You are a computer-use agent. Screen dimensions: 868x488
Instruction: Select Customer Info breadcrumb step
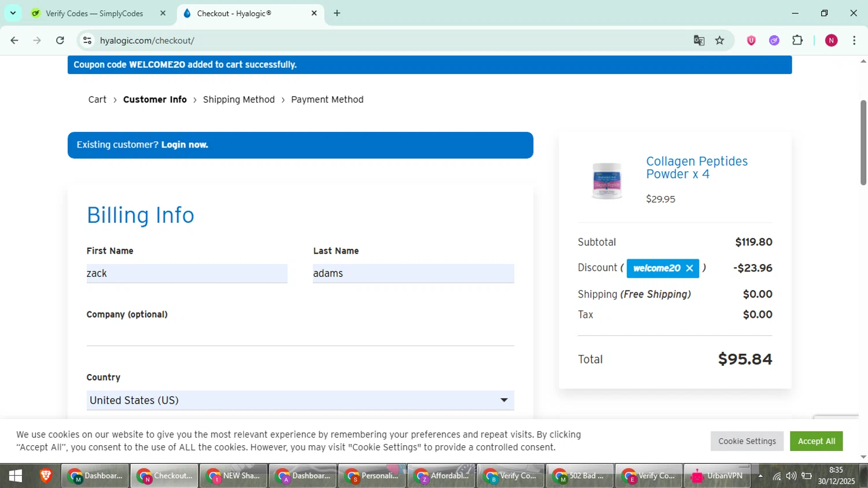[155, 100]
